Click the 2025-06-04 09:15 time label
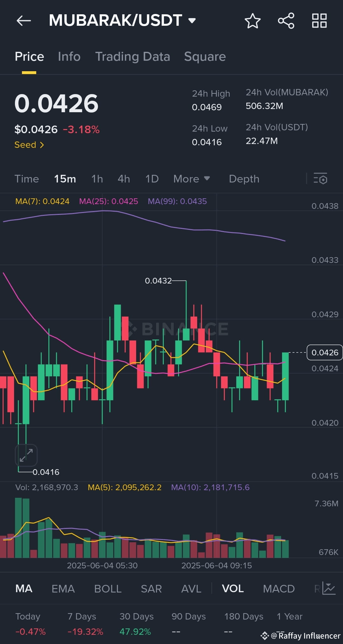 (217, 565)
